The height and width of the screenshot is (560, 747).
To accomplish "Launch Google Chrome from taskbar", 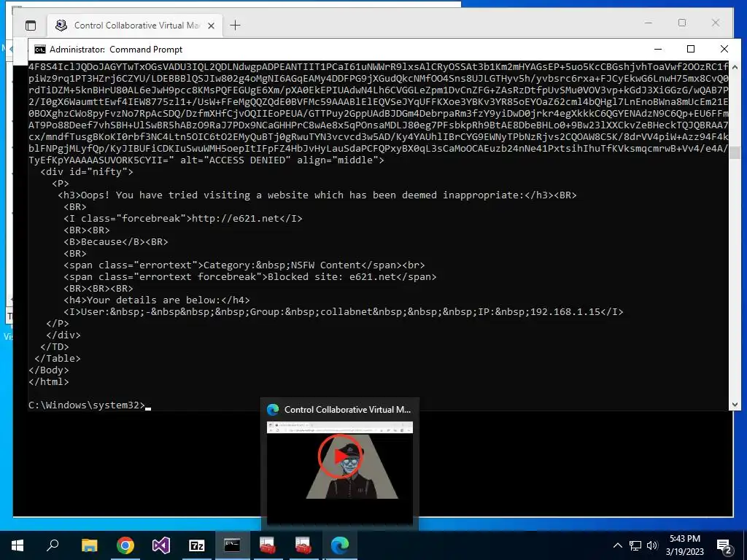I will (125, 545).
